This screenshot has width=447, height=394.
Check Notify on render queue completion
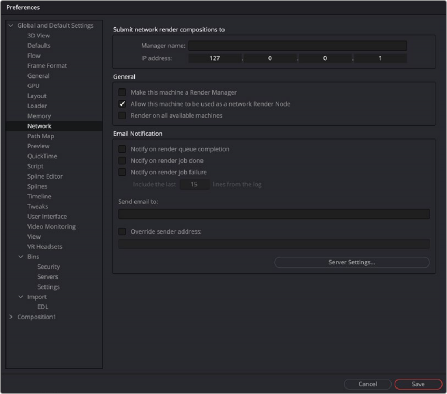[122, 149]
